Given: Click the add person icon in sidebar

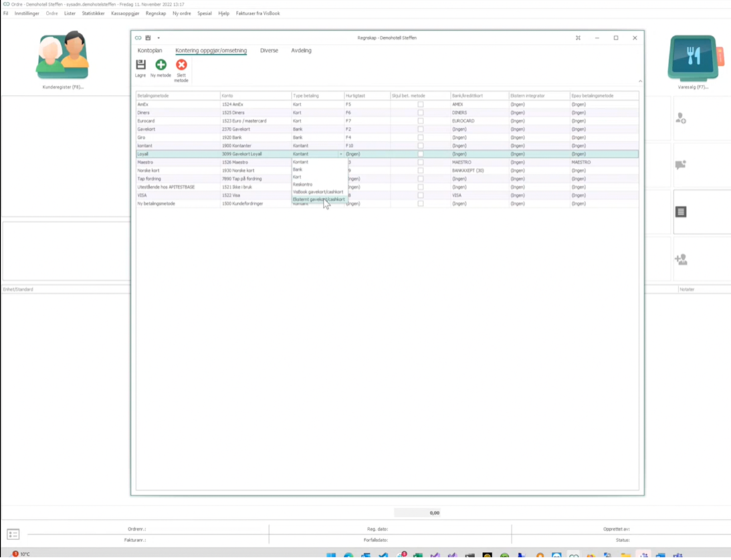Looking at the screenshot, I should coord(680,260).
